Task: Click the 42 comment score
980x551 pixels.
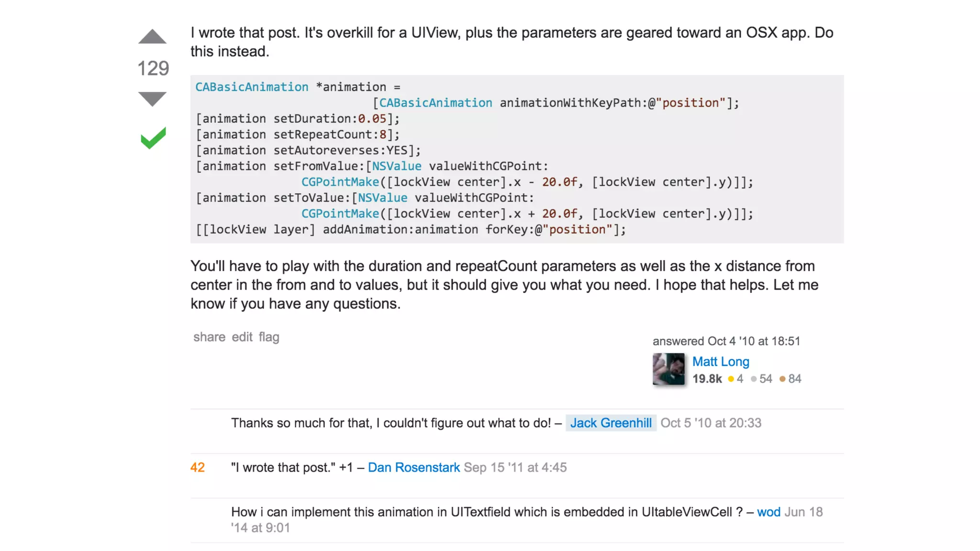Action: click(x=198, y=467)
